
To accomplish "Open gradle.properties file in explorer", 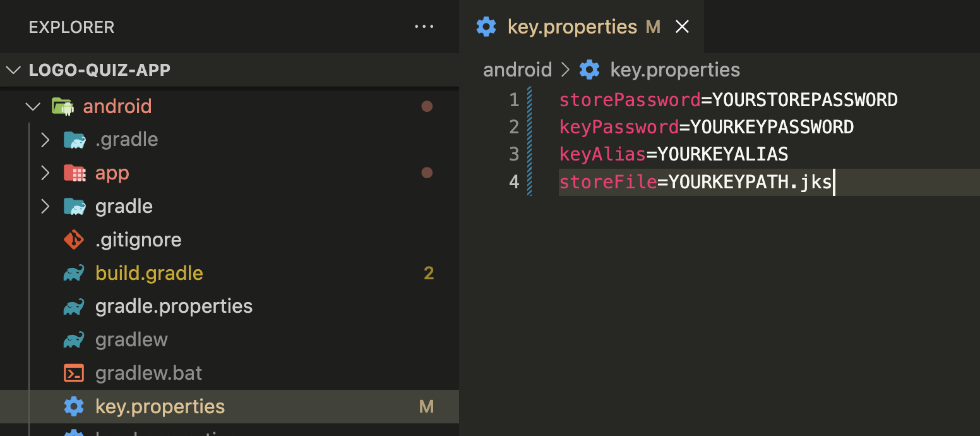I will [x=174, y=306].
